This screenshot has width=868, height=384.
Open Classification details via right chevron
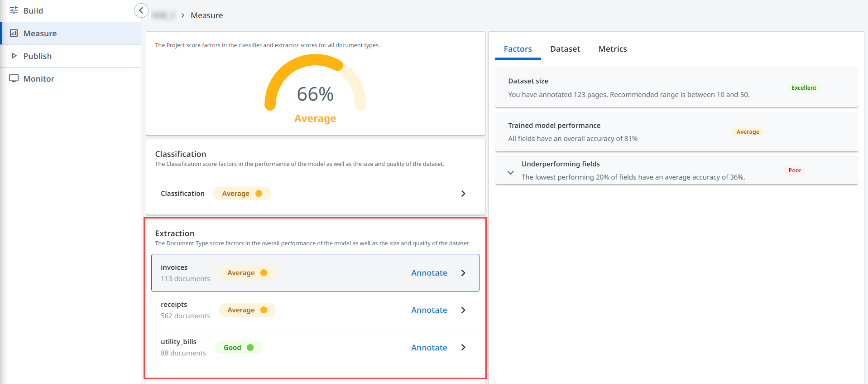pos(463,194)
